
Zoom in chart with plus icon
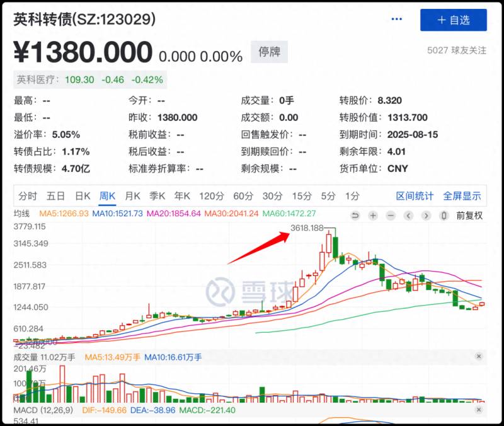tap(373, 216)
